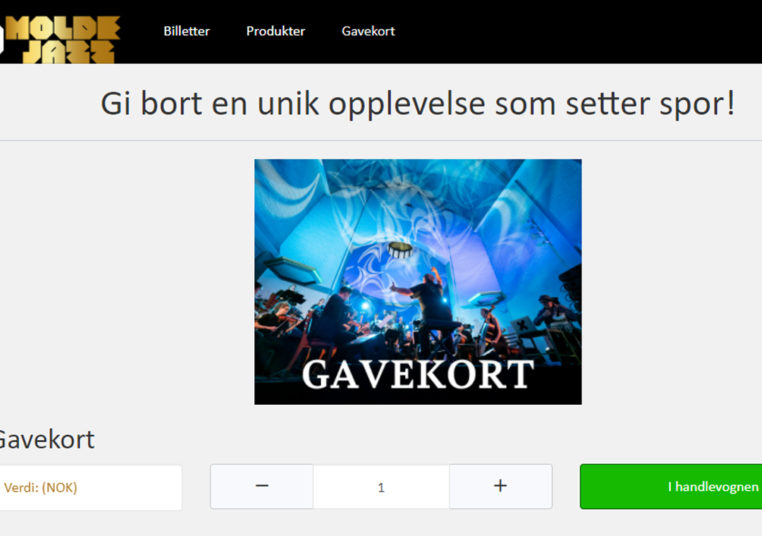The height and width of the screenshot is (536, 762).
Task: Click the Verdi (NOK) value field
Action: coord(90,487)
